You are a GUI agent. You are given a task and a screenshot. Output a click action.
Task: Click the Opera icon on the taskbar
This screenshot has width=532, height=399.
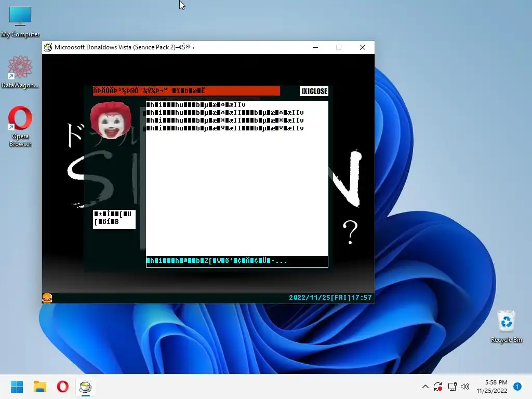[x=63, y=387]
